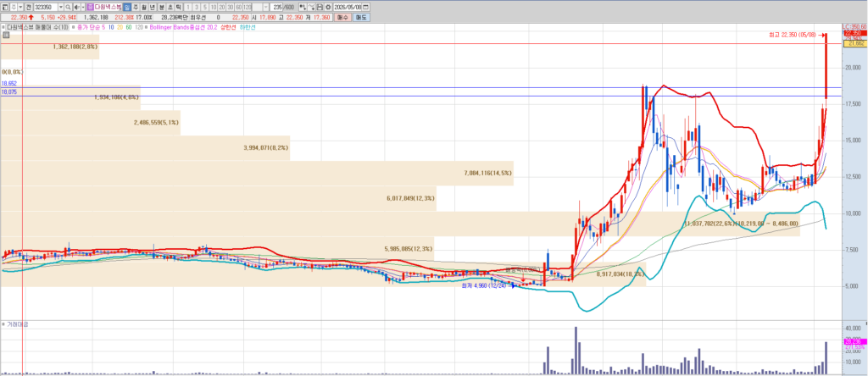
Task: Open the custom interval dropdown arrow
Action: click(265, 7)
